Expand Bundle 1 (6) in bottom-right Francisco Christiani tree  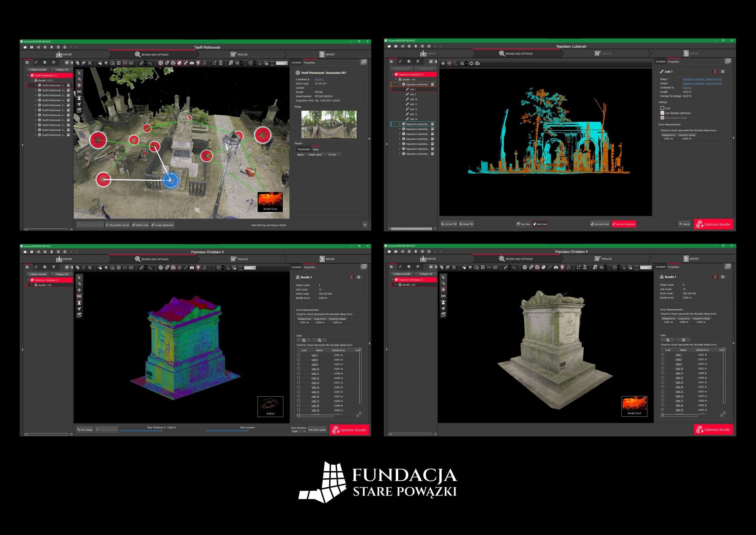pos(396,284)
